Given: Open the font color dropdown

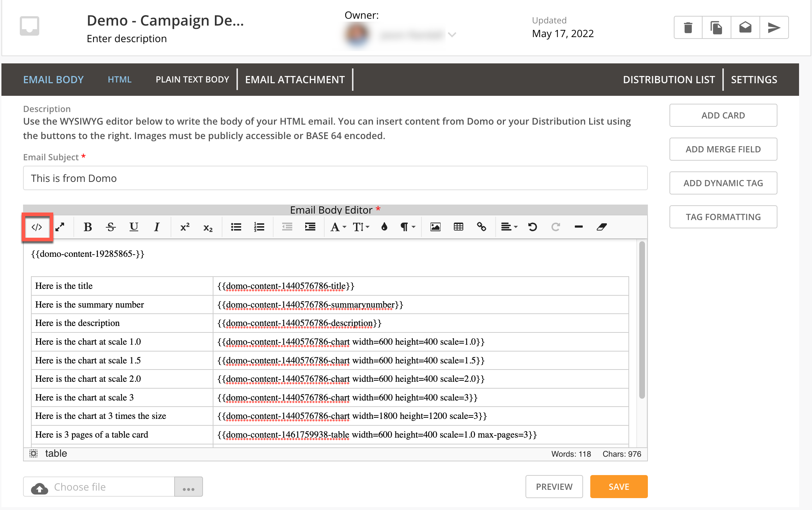Looking at the screenshot, I should click(x=337, y=227).
